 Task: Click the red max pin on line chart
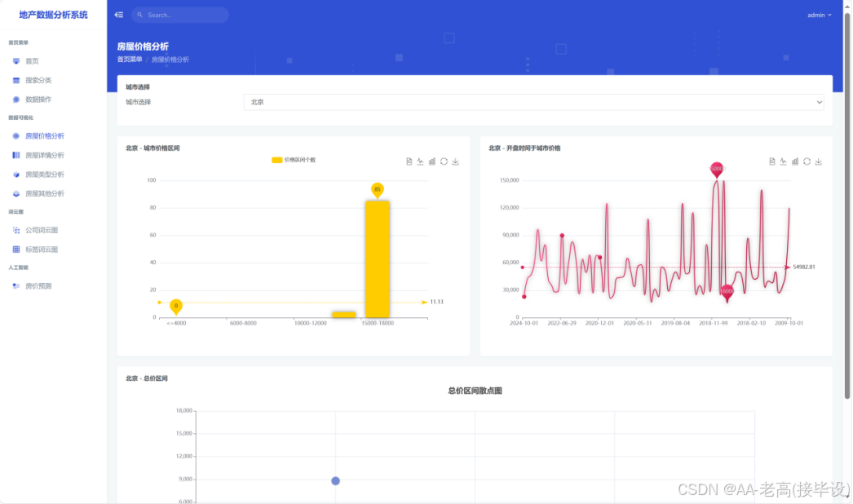click(x=717, y=170)
